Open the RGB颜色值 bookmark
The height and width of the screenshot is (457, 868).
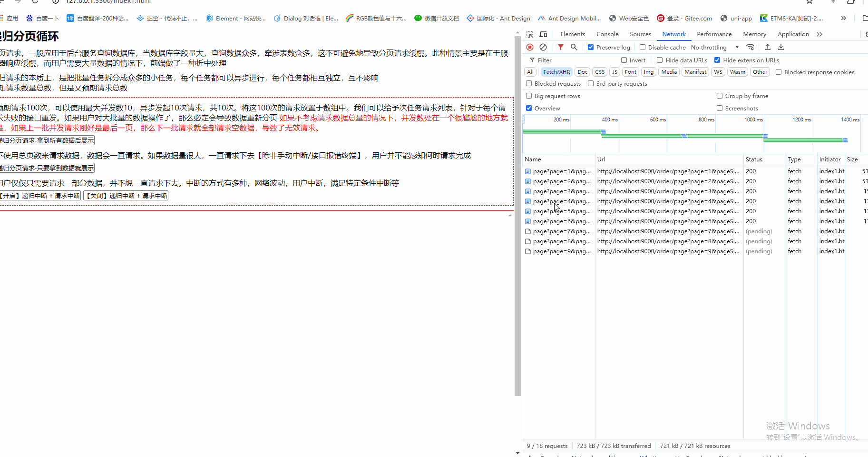[376, 19]
